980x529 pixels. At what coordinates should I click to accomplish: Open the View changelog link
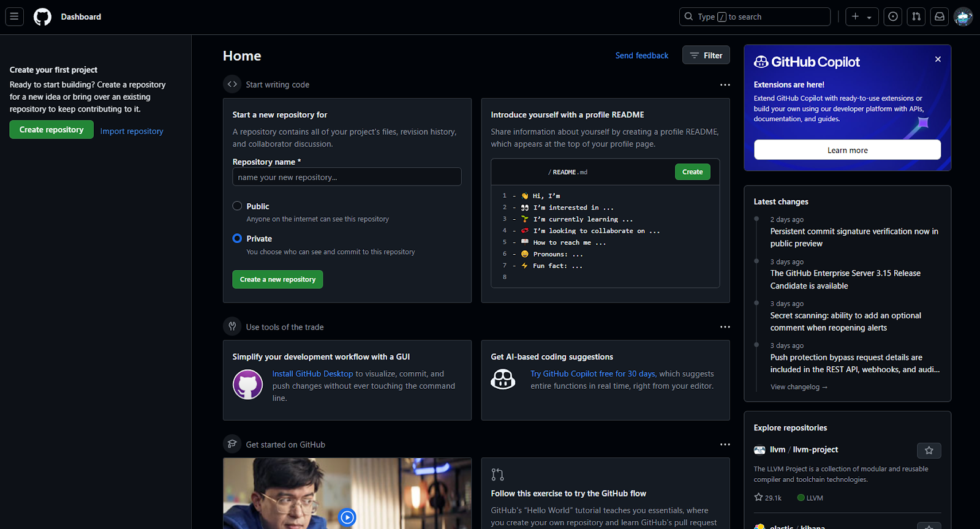point(799,387)
